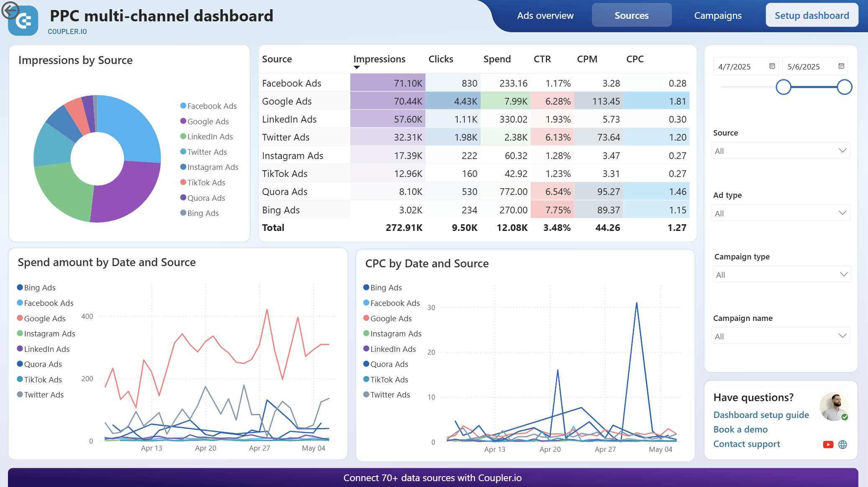Viewport: 868px width, 487px height.
Task: Switch to the Ads overview tab
Action: click(545, 15)
